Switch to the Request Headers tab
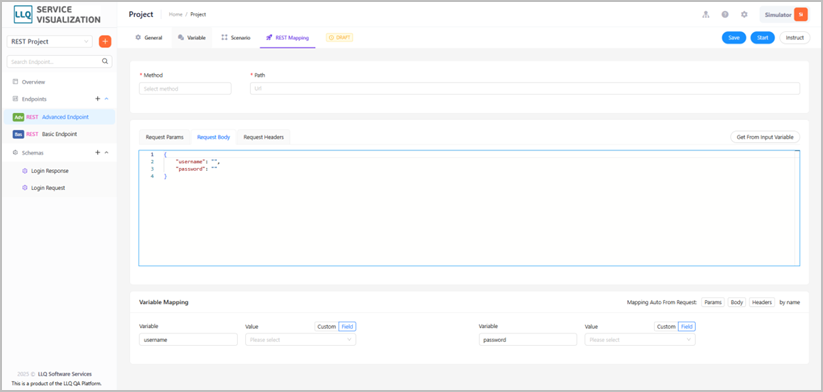823x392 pixels. coord(263,137)
